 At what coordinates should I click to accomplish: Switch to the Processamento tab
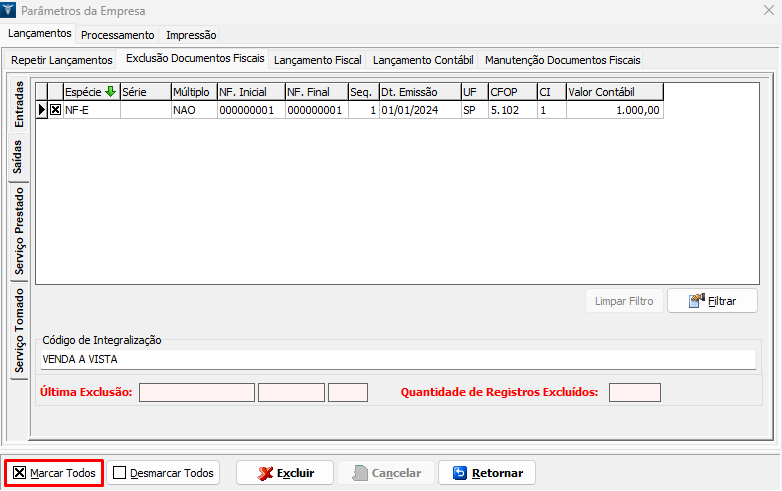point(117,35)
